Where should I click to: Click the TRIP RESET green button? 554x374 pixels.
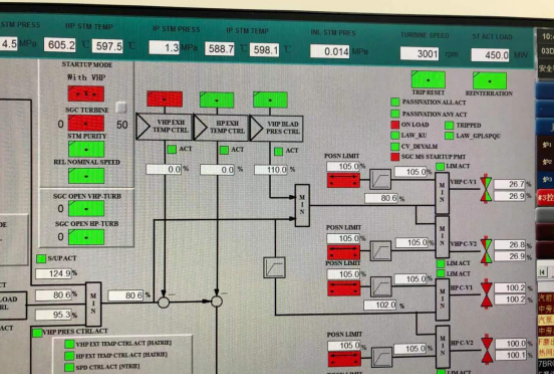coord(428,79)
